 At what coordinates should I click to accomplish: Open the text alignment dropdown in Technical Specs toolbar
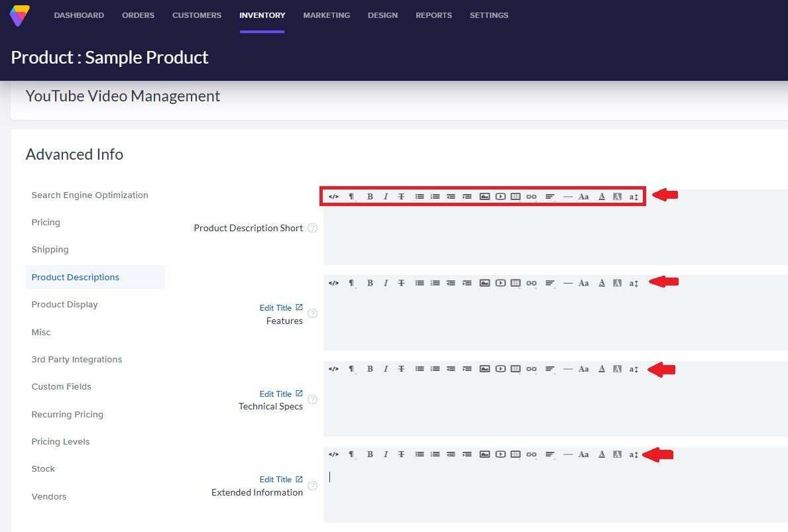(550, 369)
